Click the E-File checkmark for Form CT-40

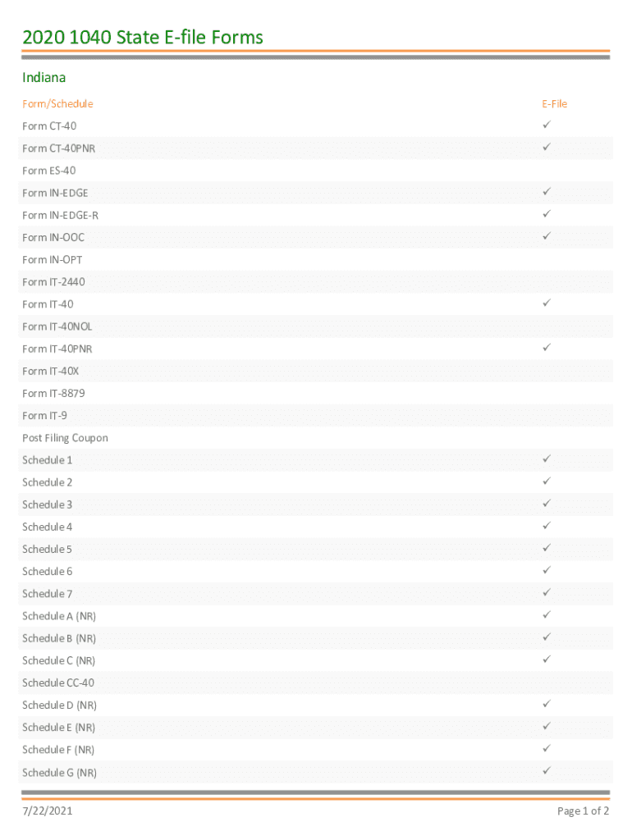[x=547, y=126]
